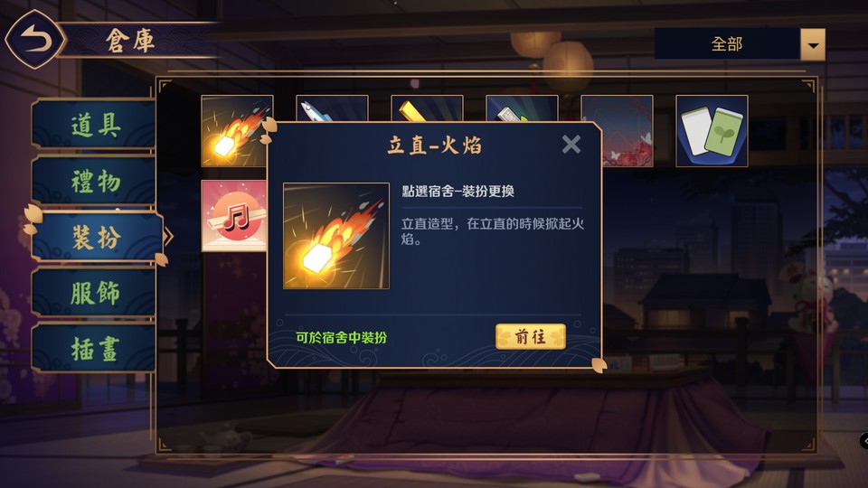The width and height of the screenshot is (868, 488).
Task: Select the fish-shaped item icon
Action: [x=332, y=108]
